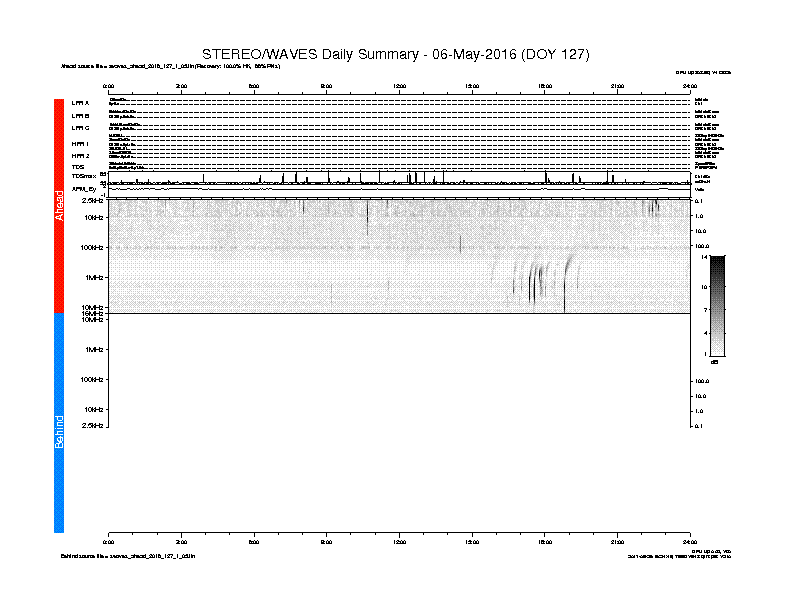This screenshot has height=612, width=792.
Task: Click 1MHz label of Ahead spectrogram
Action: (x=94, y=277)
